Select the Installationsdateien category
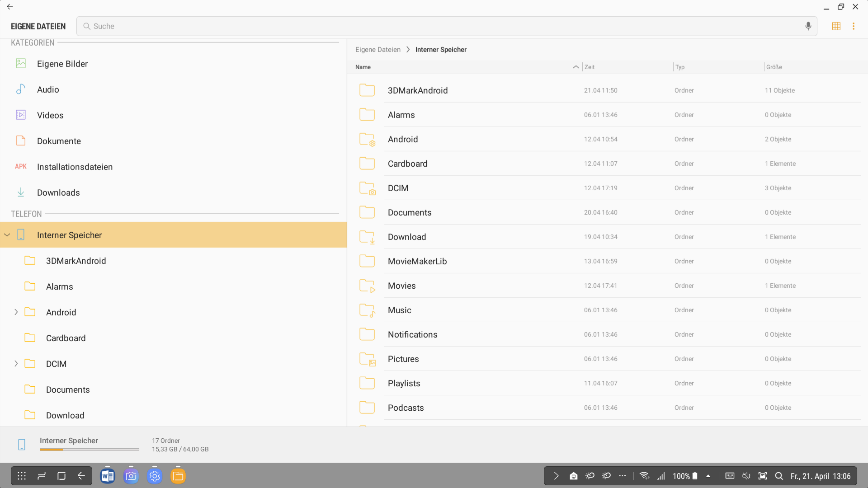Screen dimensions: 868x488 [75, 167]
